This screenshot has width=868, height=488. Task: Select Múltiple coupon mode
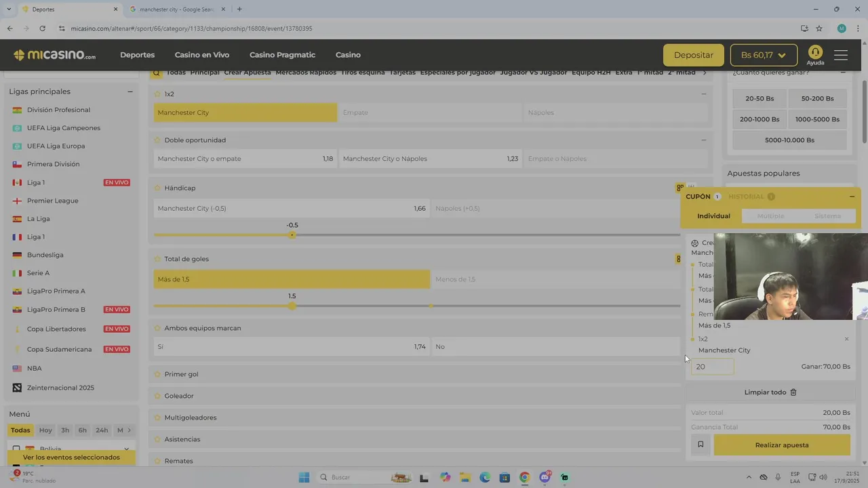pos(770,216)
